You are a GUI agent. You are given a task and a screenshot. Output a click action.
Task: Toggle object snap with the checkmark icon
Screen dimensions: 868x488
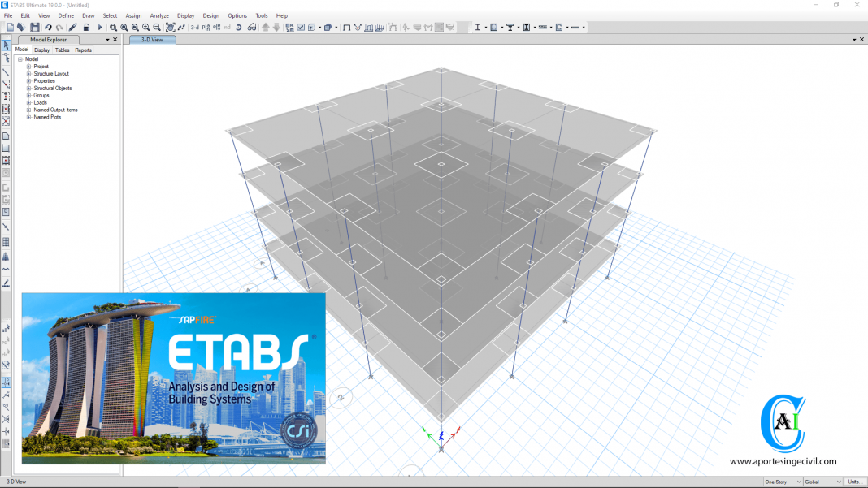pos(299,27)
